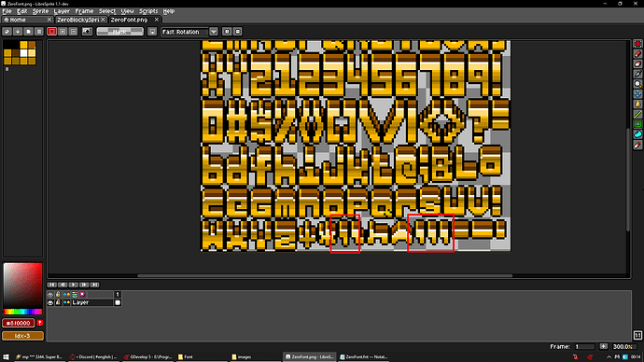Image resolution: width=644 pixels, height=362 pixels.
Task: Pick the white swatch in palette
Action: [24, 53]
